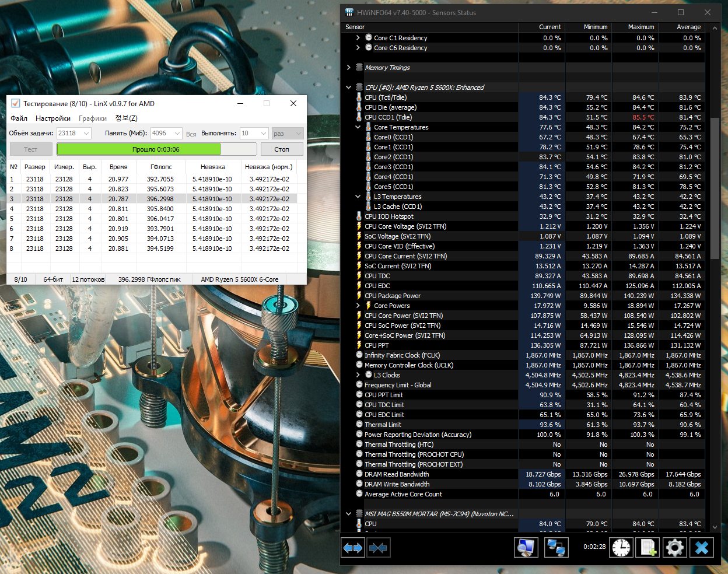728x574 pixels.
Task: Select LinX result row 8 with 394.5199 GFlops
Action: click(152, 249)
